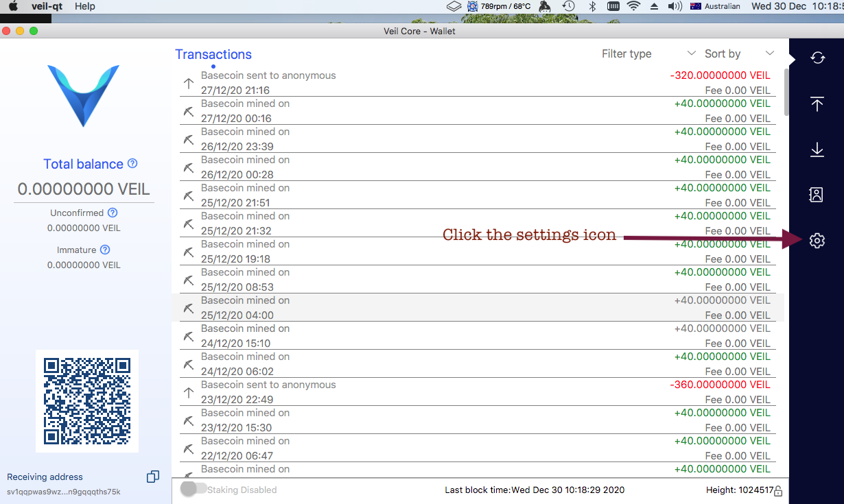This screenshot has width=844, height=504.
Task: Click the fan speed 789rpm monitor icon
Action: (473, 6)
